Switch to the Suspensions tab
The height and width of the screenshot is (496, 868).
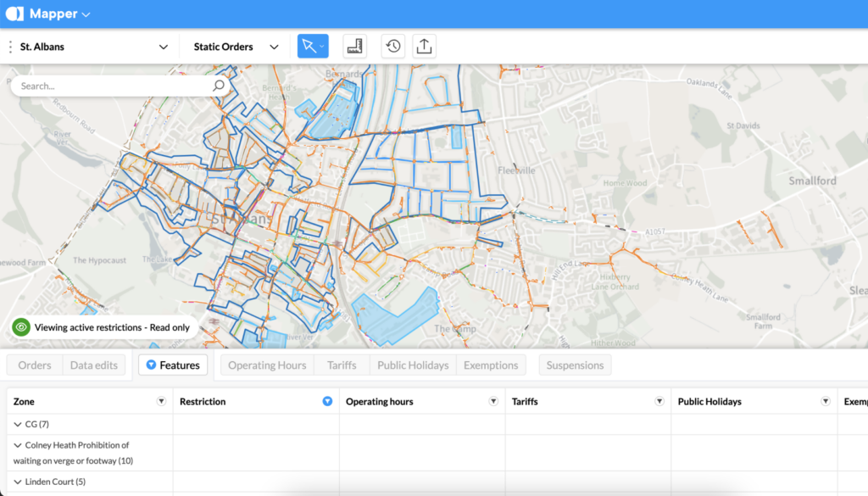pyautogui.click(x=575, y=365)
